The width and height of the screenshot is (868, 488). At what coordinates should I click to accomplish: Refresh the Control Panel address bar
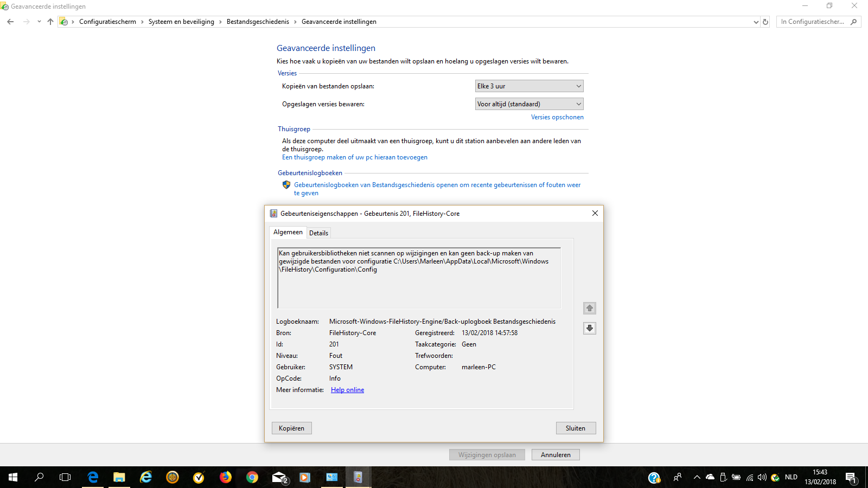[765, 22]
